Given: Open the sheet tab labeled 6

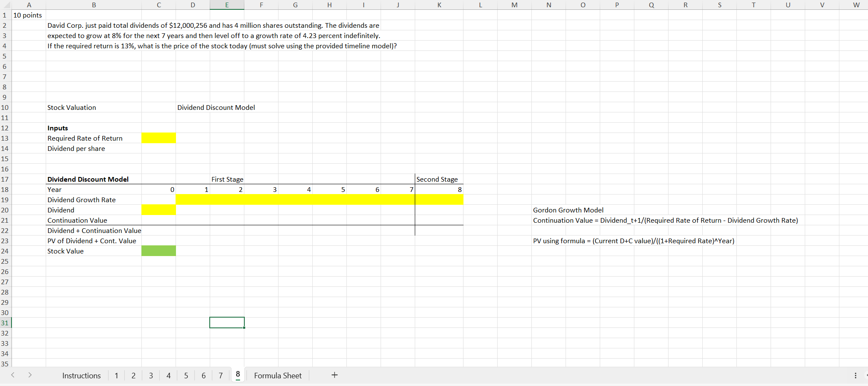Looking at the screenshot, I should [x=204, y=375].
